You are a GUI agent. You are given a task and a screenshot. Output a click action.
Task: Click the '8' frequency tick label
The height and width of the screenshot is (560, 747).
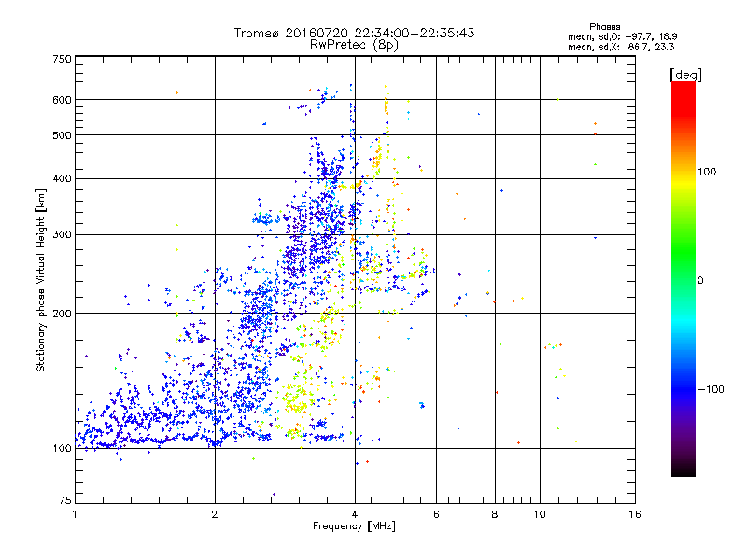click(x=495, y=514)
